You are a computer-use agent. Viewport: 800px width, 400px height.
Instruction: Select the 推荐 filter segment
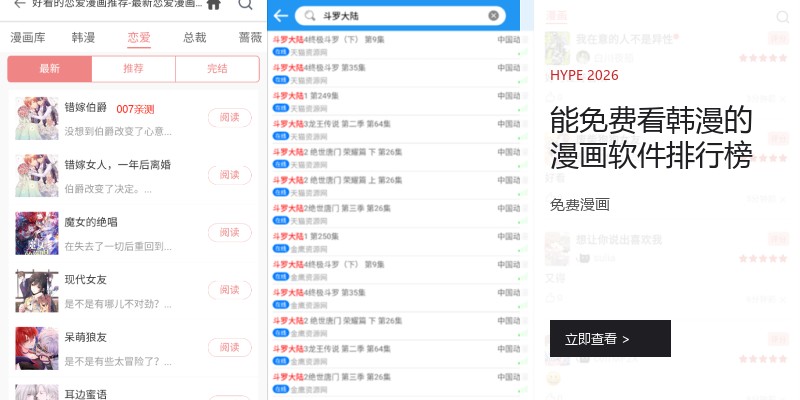[133, 69]
